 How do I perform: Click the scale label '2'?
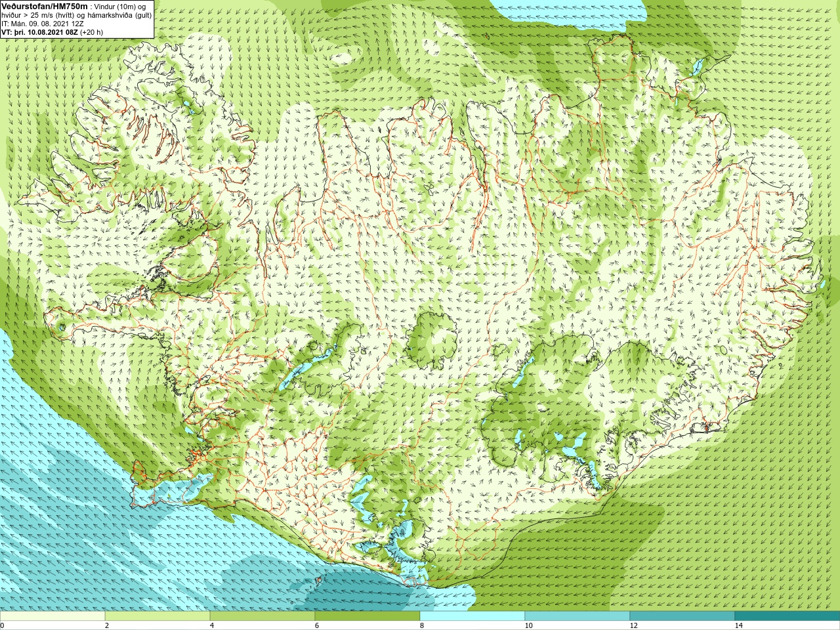(106, 625)
